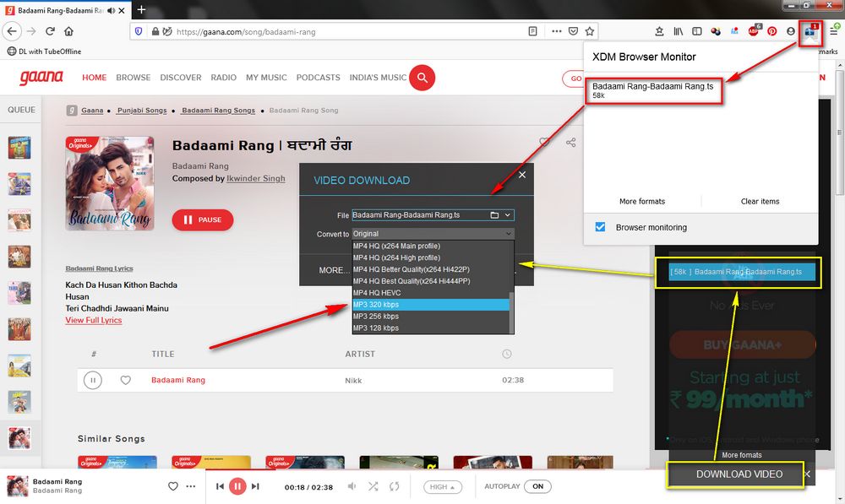
Task: Choose MP4 HQ Better Quality (x264 Hi422P)
Action: pos(431,269)
